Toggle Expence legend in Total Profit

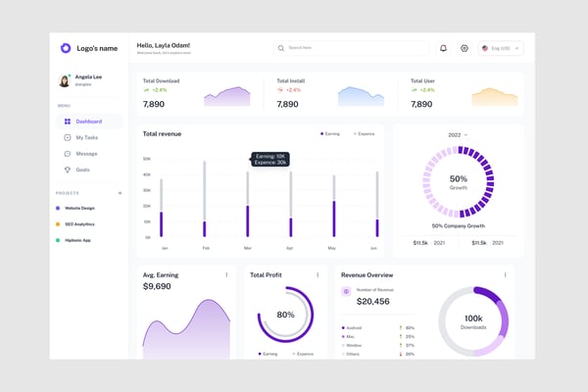tap(303, 354)
